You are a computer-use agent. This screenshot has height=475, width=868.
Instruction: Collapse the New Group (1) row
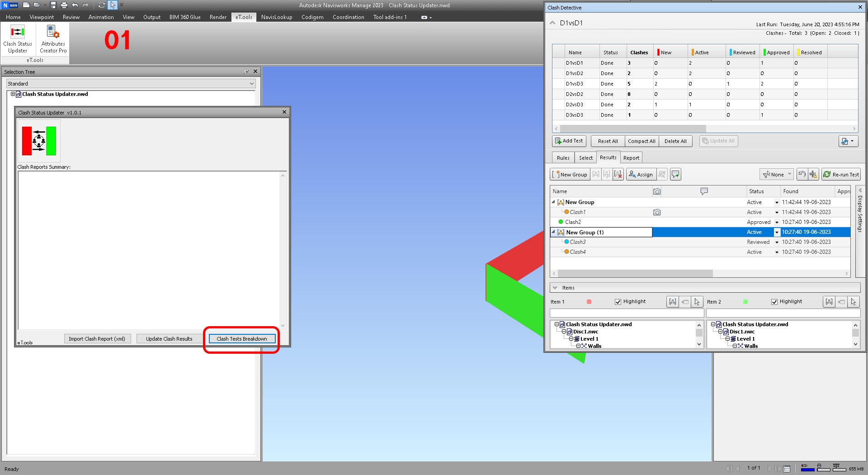tap(553, 232)
